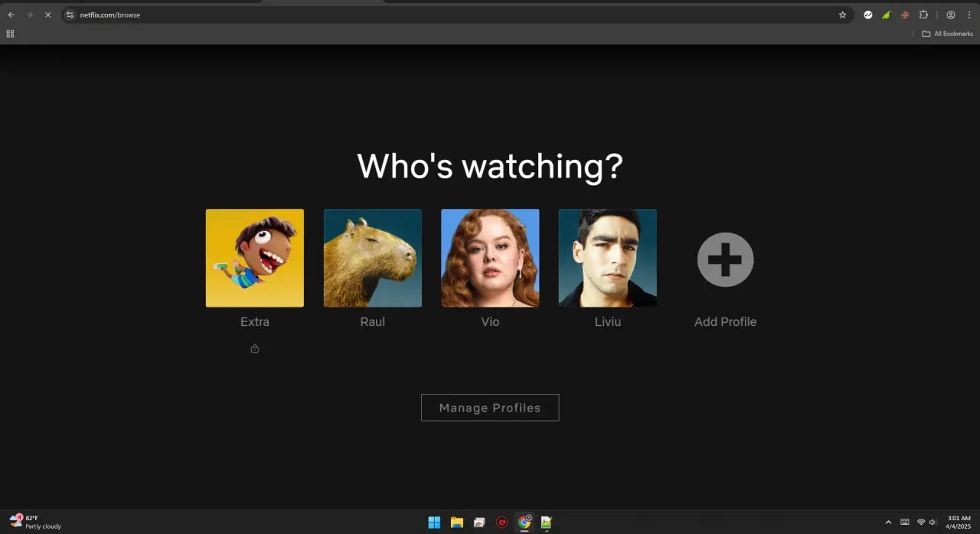Viewport: 980px width, 534px height.
Task: Open the Windows Start menu
Action: tap(434, 523)
